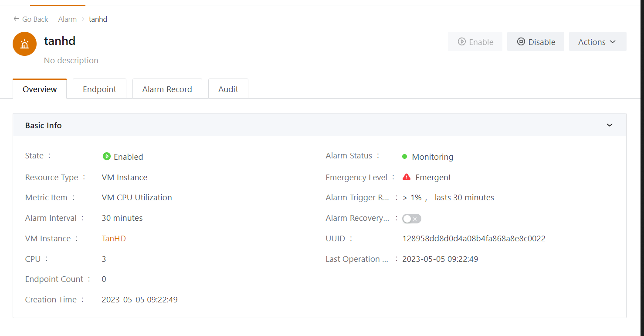
Task: Click the Go Back arrow icon
Action: [16, 19]
